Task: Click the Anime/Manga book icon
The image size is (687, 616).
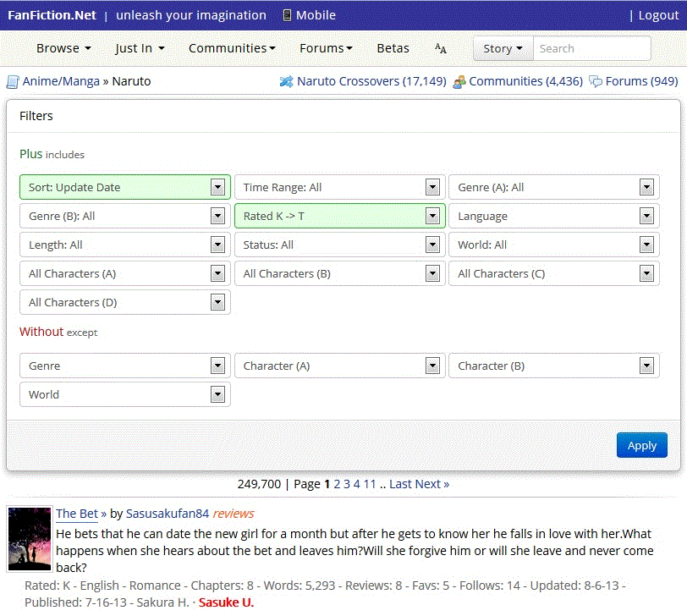Action: pyautogui.click(x=13, y=82)
